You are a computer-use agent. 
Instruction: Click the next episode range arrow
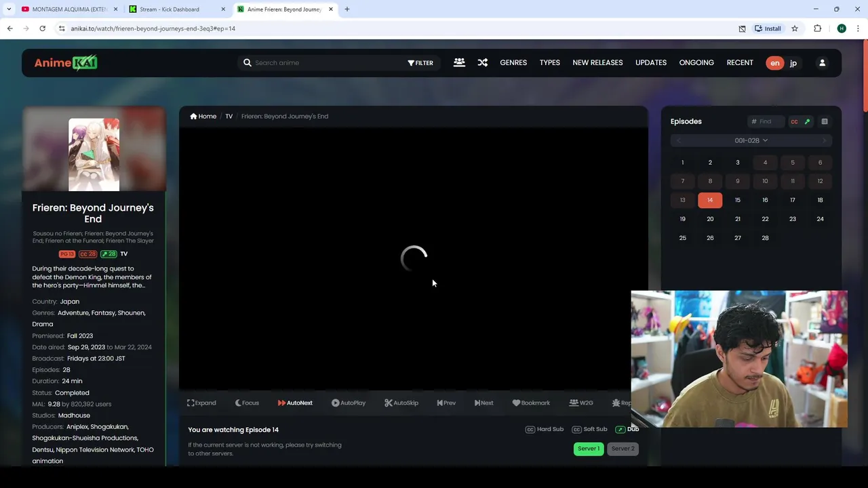pos(824,140)
